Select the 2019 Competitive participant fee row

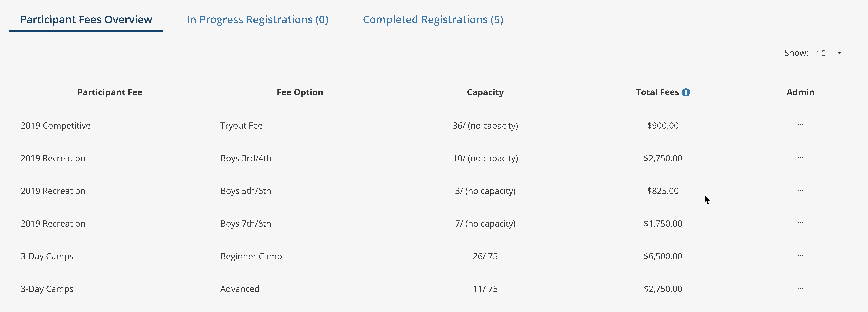(56, 125)
